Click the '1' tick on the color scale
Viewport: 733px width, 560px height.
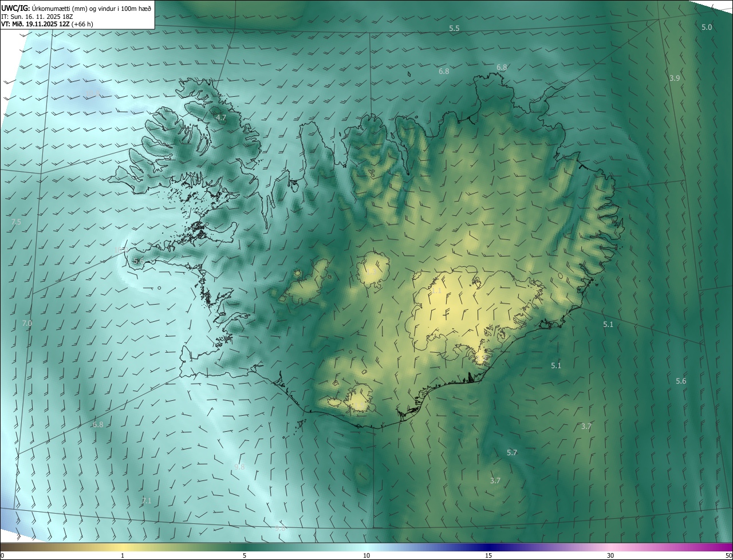click(123, 555)
